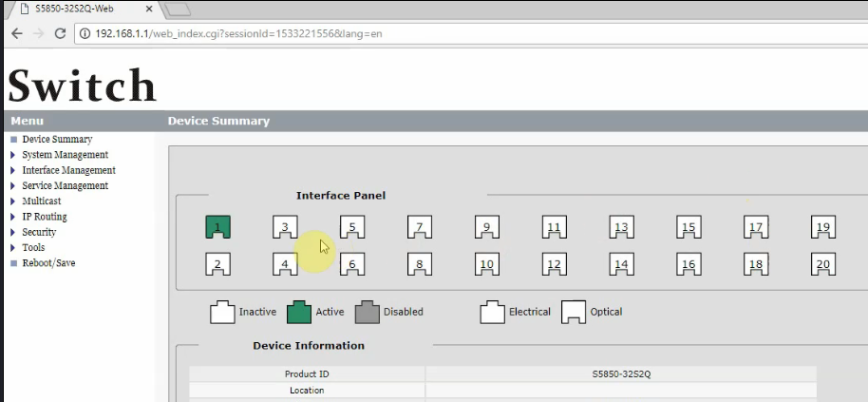Viewport: 868px width, 402px height.
Task: Click the browser reload button
Action: [x=61, y=34]
